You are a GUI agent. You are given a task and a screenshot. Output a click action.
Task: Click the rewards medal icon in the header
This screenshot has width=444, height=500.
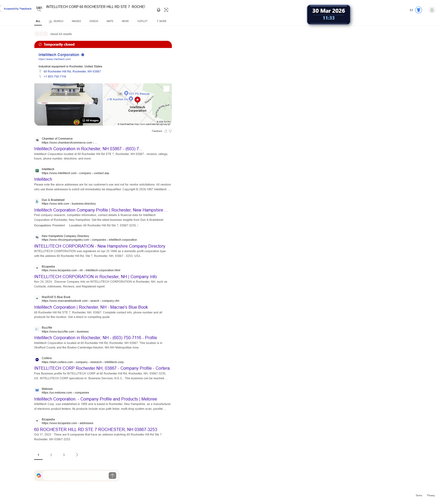(419, 10)
